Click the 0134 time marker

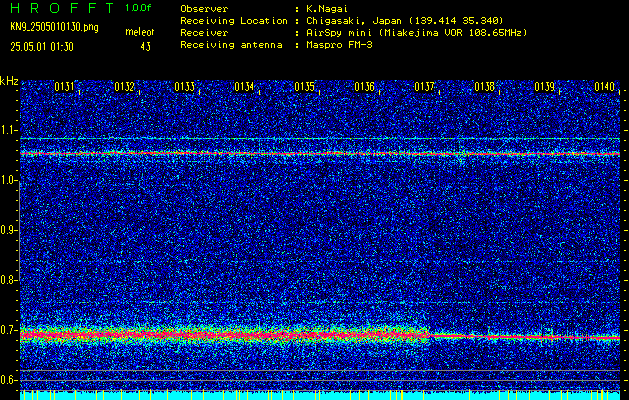(244, 87)
